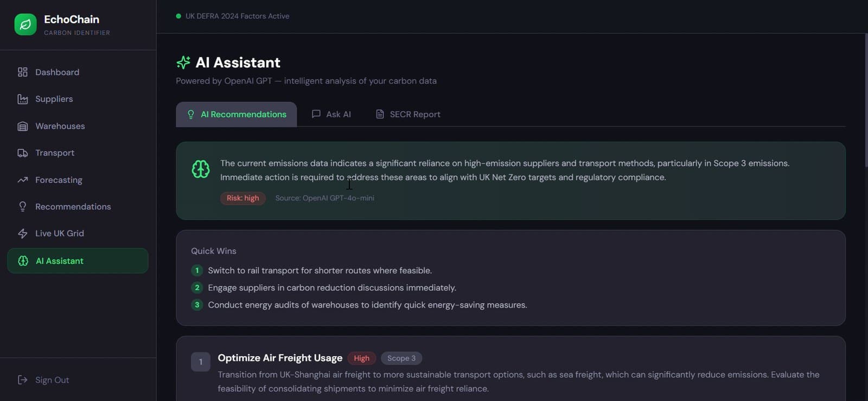
Task: Select the AI Assistant sidebar label
Action: (x=60, y=261)
